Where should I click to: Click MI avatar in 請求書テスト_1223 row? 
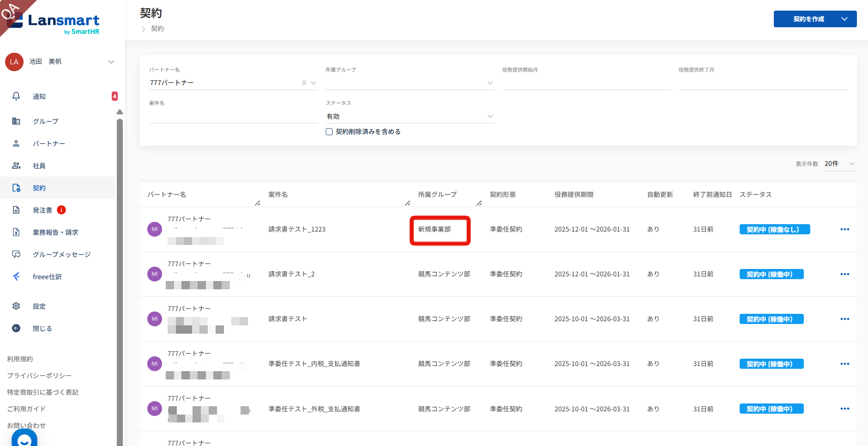coord(155,229)
